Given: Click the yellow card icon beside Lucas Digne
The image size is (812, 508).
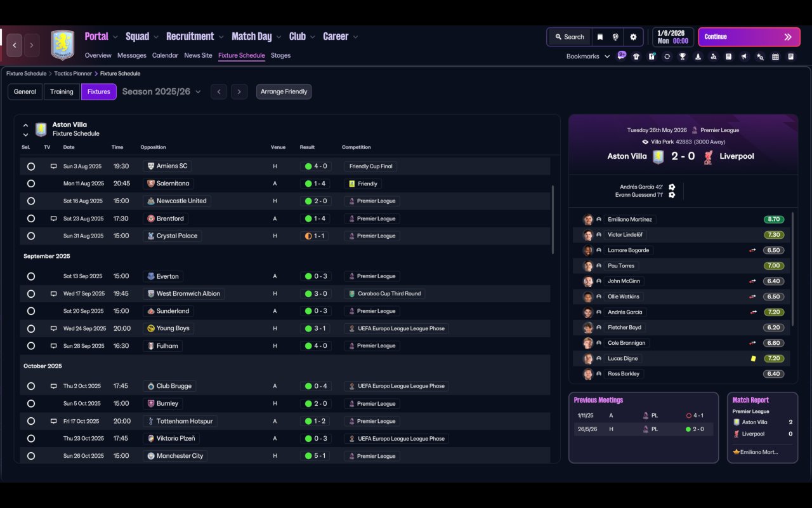Looking at the screenshot, I should 753,359.
